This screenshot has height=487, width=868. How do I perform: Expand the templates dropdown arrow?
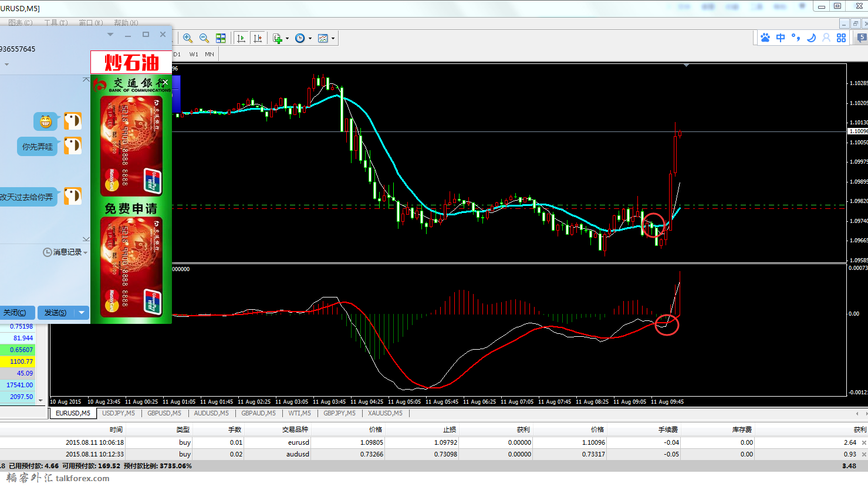coord(333,39)
